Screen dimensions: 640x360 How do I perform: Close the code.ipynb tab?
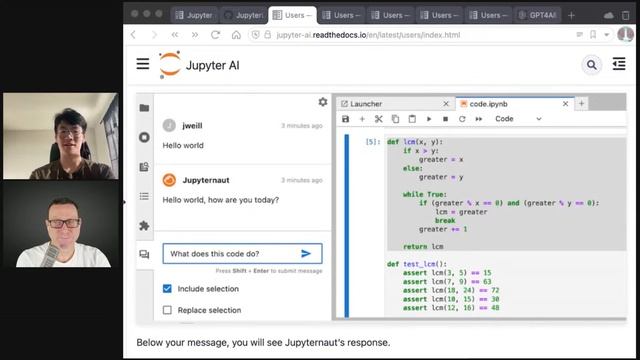coord(565,104)
